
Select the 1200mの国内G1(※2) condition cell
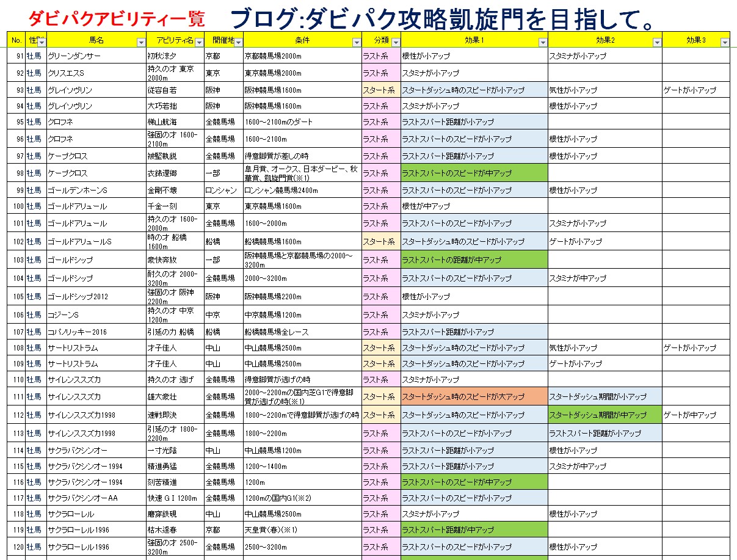point(302,498)
